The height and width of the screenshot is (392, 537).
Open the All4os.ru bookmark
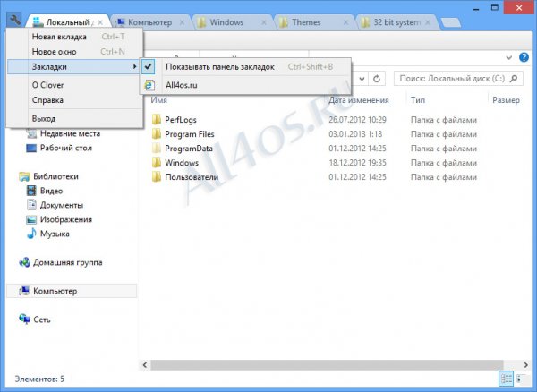tap(246, 85)
